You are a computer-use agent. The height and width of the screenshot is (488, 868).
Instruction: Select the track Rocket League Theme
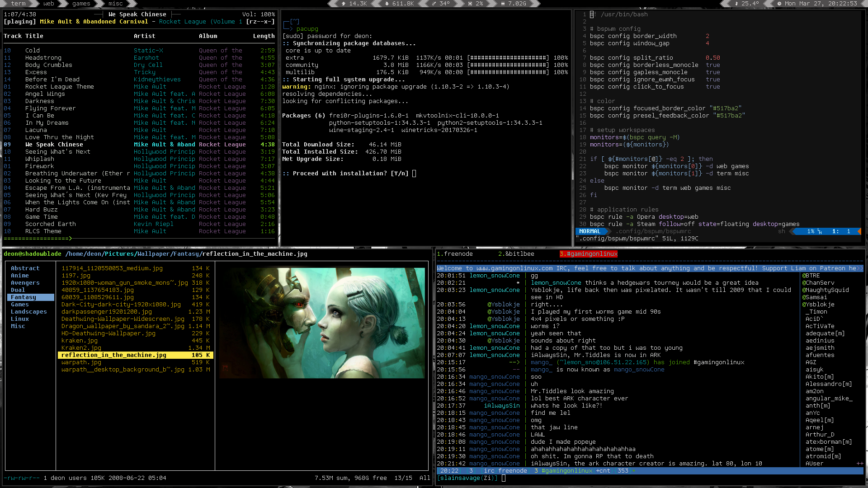(x=60, y=87)
